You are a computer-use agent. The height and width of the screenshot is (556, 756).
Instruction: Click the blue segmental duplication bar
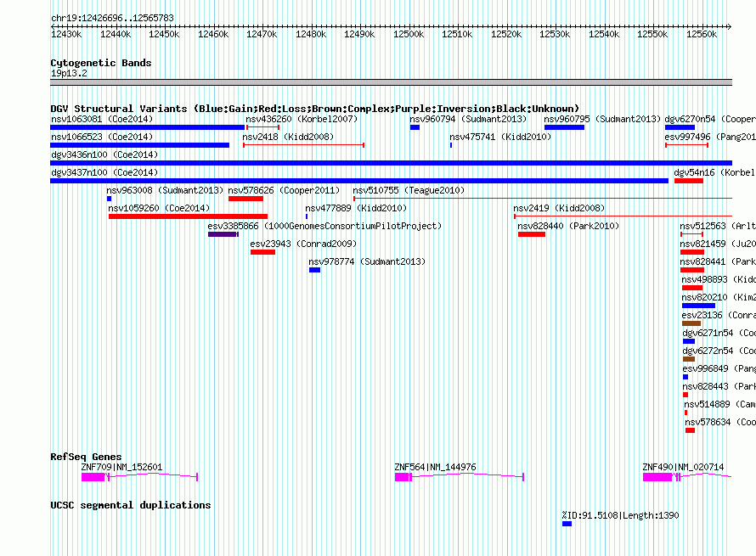[x=567, y=524]
